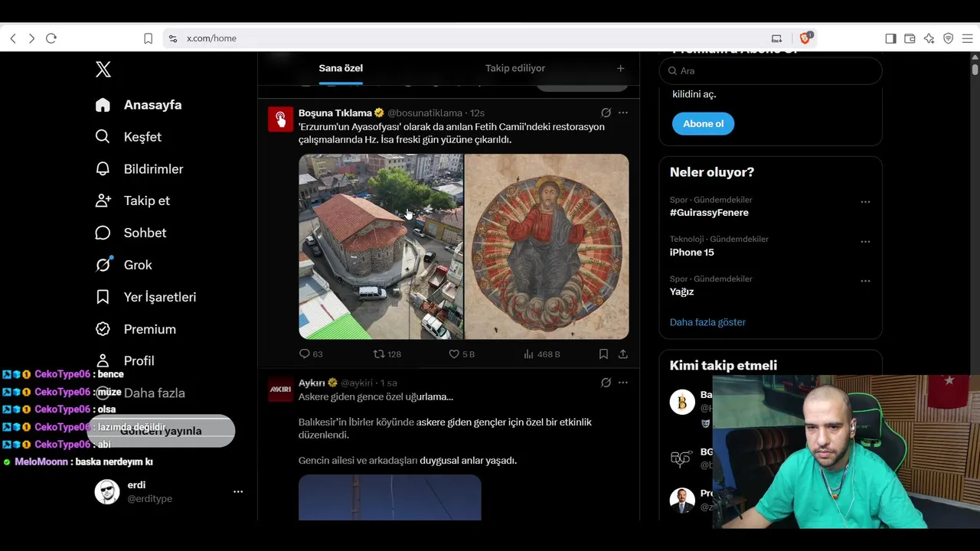The width and height of the screenshot is (980, 551).
Task: Focus the x.com/home address bar
Action: click(x=490, y=38)
